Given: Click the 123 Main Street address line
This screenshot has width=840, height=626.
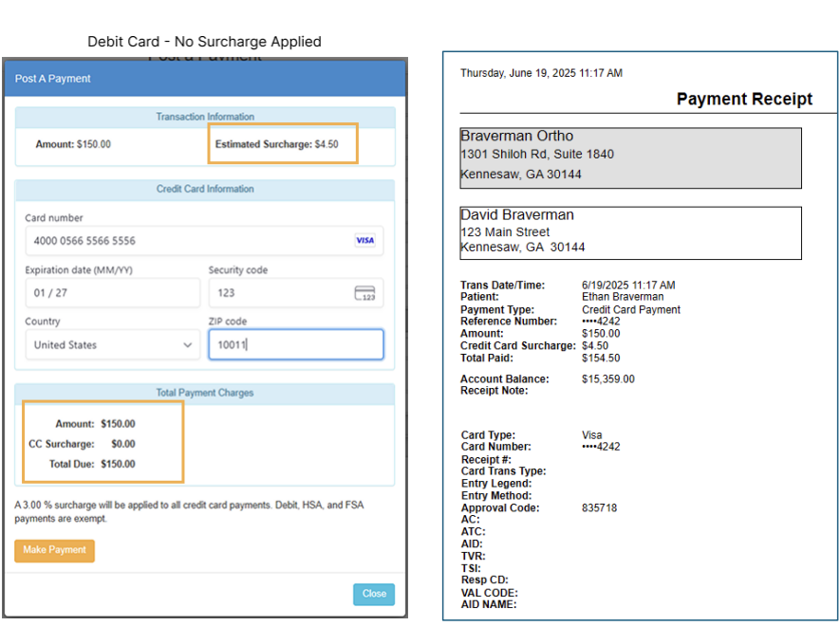Looking at the screenshot, I should pos(505,231).
